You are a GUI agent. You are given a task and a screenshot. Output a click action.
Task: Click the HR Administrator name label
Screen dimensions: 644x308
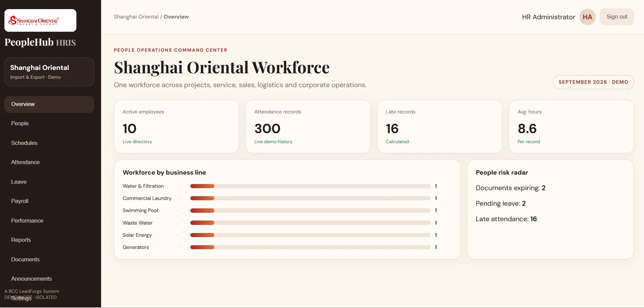coord(549,17)
